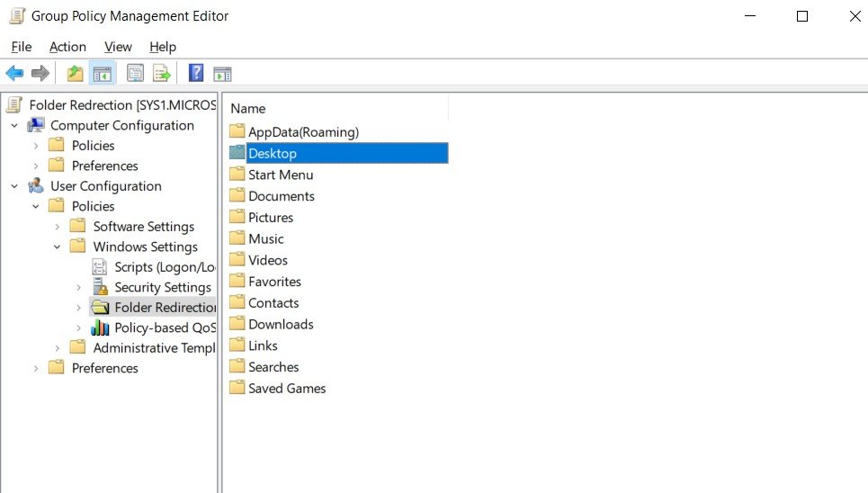
Task: Expand the Software Settings node
Action: pyautogui.click(x=57, y=227)
